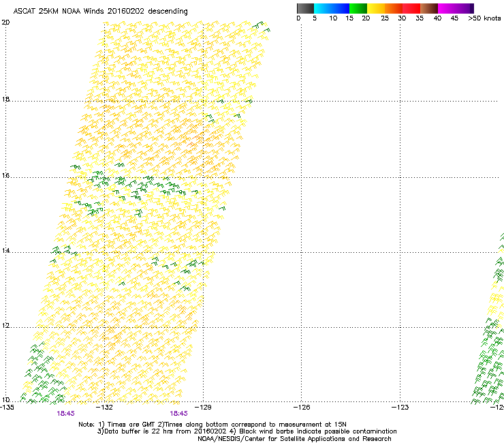
Task: Click the latitude label '18'
Action: pyautogui.click(x=5, y=99)
